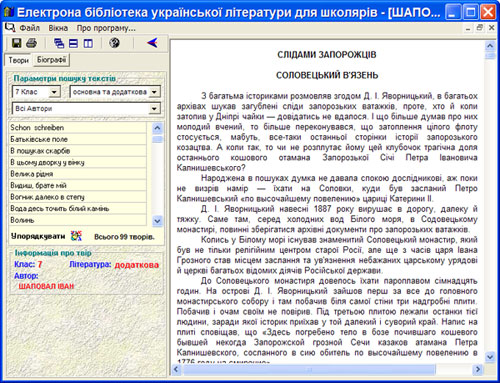
Task: Click the text pane vertical scrollbar thumb
Action: [490, 55]
